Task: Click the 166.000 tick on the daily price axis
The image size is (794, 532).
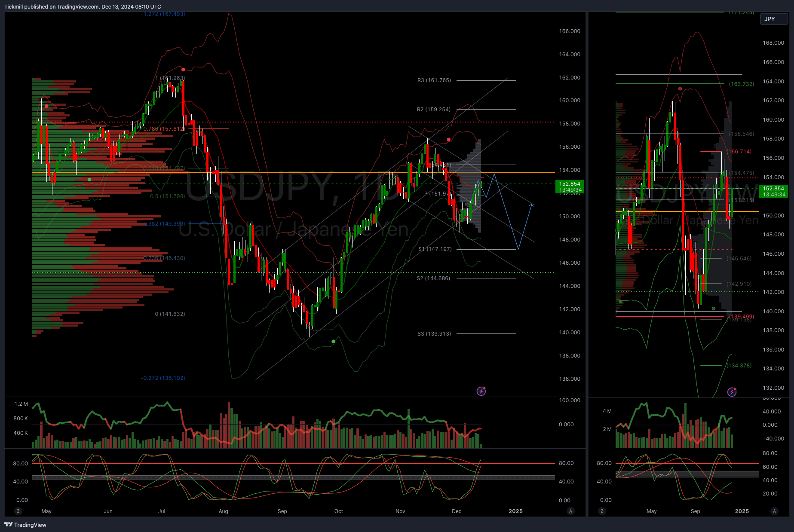Action: (570, 31)
